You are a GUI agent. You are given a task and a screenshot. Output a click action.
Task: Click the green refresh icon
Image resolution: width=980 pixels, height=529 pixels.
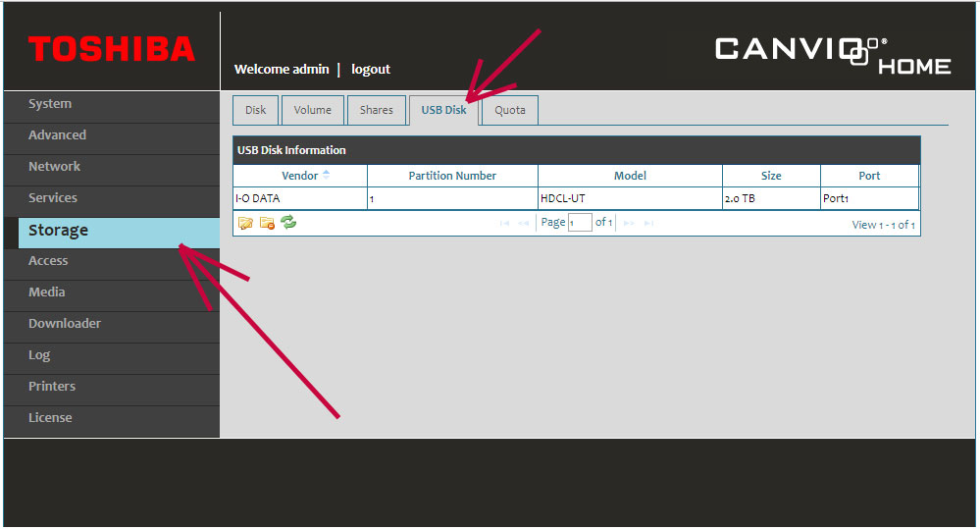[288, 222]
